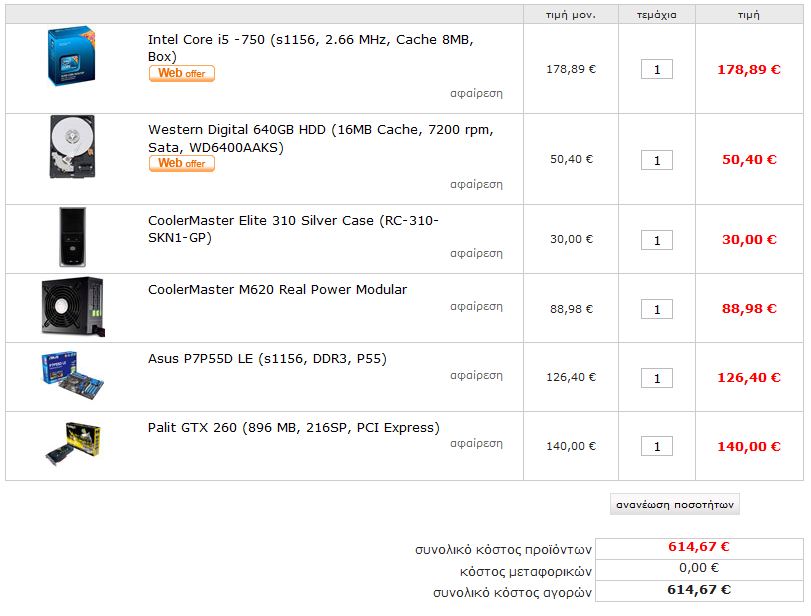Click the Web offer badge under Intel Core i5
This screenshot has width=811, height=616.
point(182,73)
